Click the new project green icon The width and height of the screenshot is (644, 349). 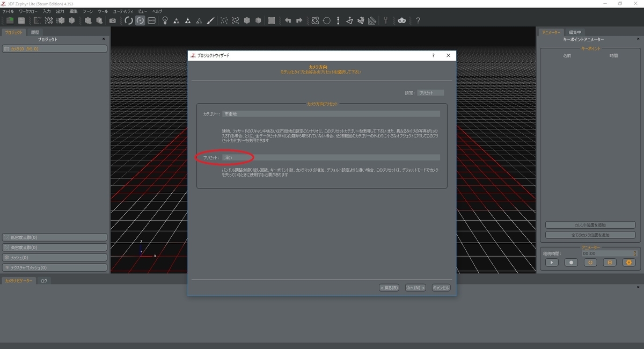point(10,21)
